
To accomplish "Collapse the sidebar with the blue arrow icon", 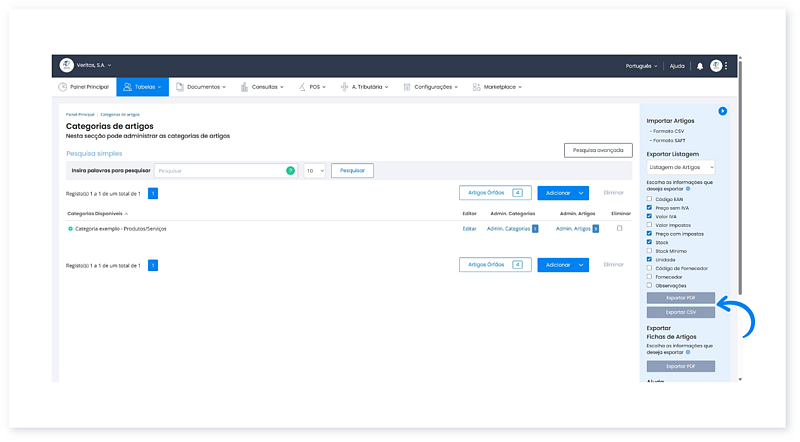I will tap(722, 111).
